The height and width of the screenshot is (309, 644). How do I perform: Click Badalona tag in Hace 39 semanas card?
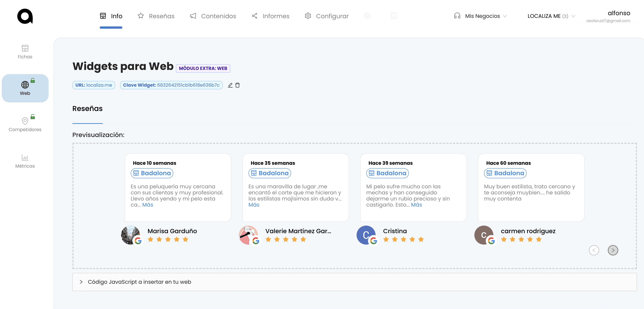pos(388,173)
